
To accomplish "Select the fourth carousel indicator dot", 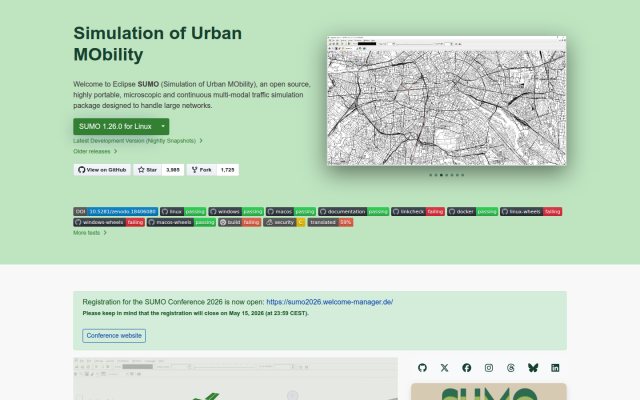I will 447,175.
